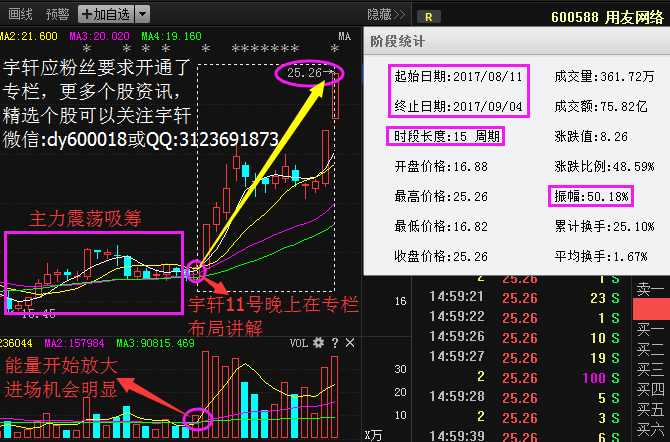Click the 买一 bid level row

[x=650, y=329]
